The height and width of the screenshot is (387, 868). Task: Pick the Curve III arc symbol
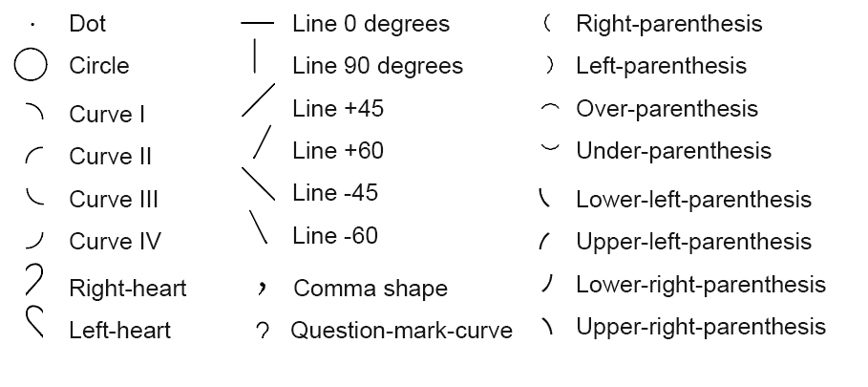(35, 197)
